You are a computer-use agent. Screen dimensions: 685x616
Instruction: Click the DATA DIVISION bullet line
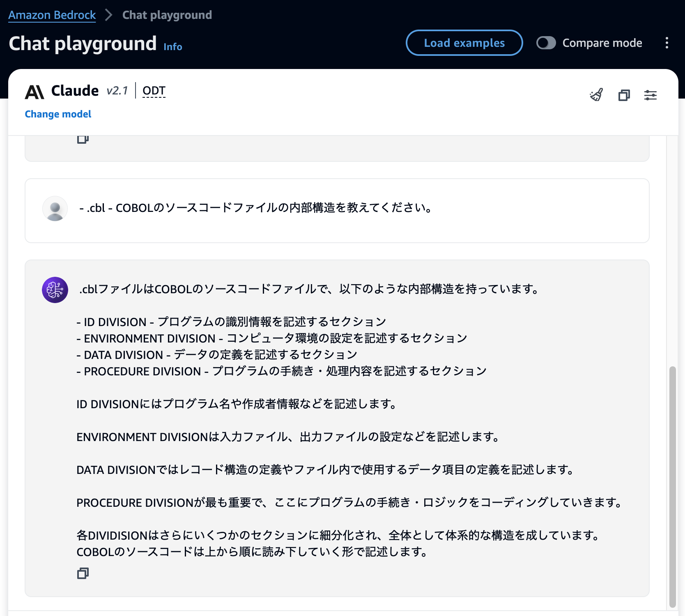[x=217, y=354]
